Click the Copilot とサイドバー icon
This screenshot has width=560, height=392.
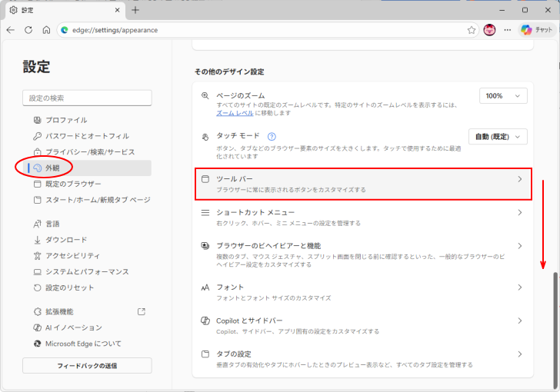pyautogui.click(x=205, y=321)
